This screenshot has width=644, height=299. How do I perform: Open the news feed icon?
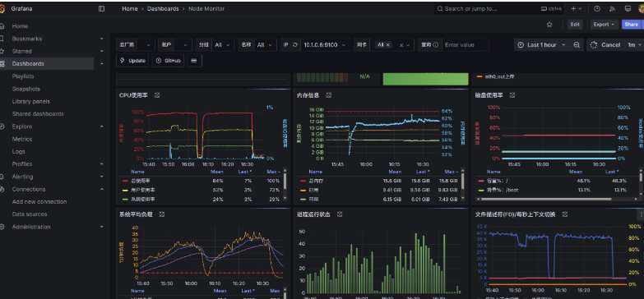(x=613, y=8)
